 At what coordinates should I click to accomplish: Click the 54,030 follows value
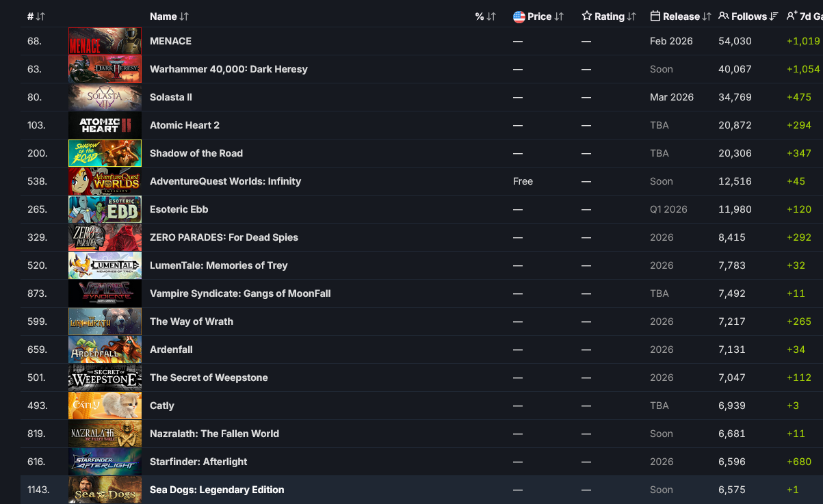(735, 41)
